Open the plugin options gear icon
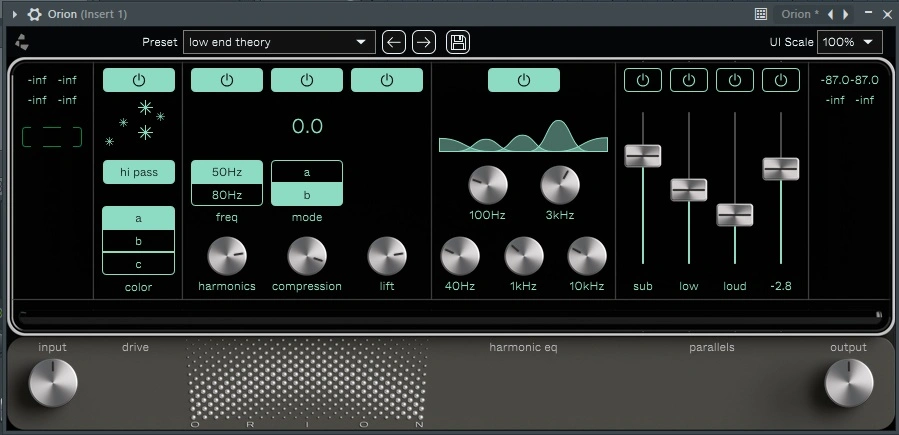This screenshot has height=435, width=899. click(34, 14)
